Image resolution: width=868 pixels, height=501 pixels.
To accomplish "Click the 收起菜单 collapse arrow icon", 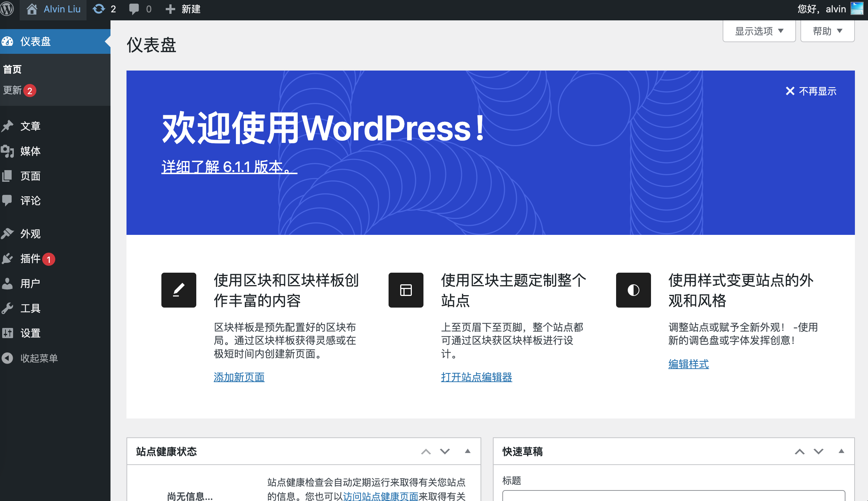I will [7, 358].
